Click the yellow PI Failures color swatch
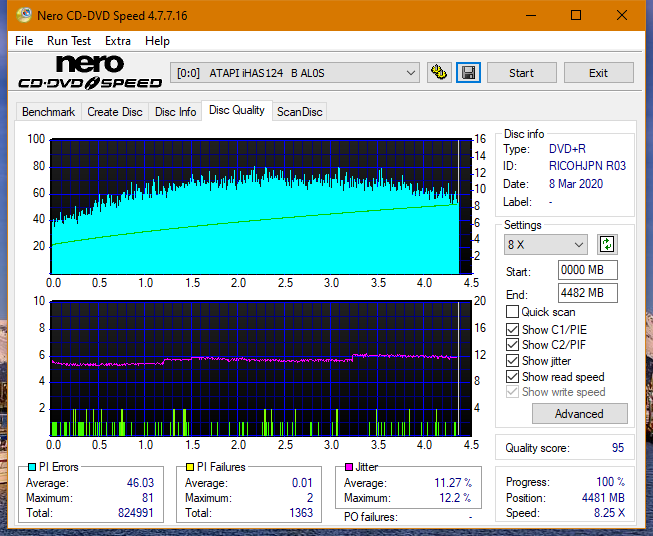The image size is (653, 536). 190,467
